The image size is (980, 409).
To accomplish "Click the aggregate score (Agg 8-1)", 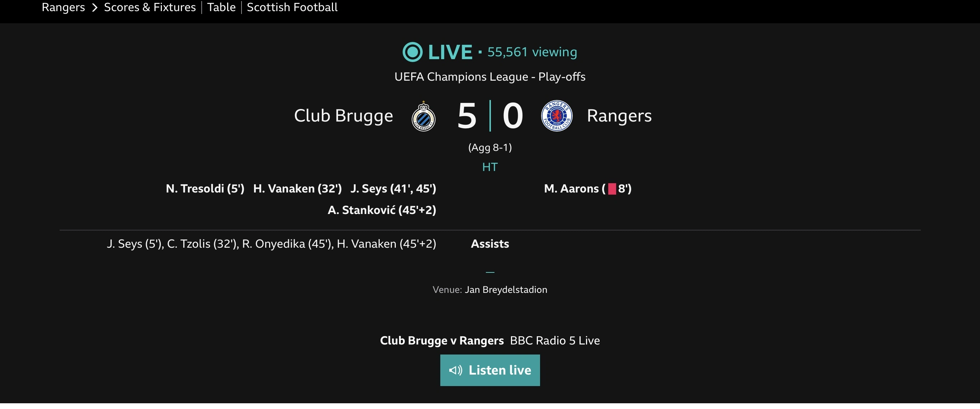I will click(x=489, y=147).
